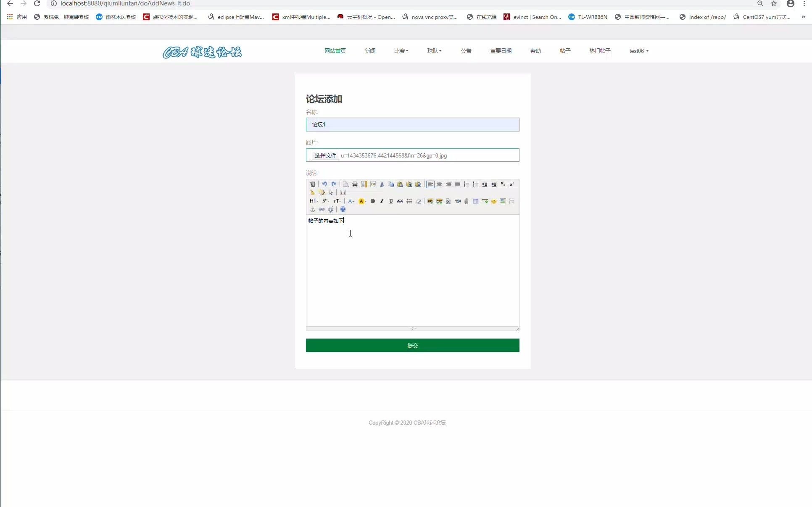Expand the 比赛 dropdown menu

click(401, 51)
